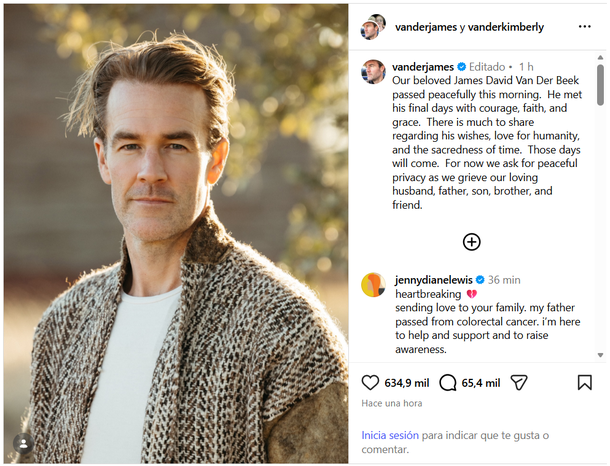Click the scrollbar down arrow in comments

[x=600, y=355]
